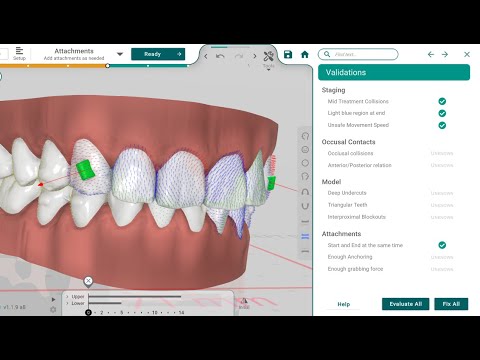Click the Evaluate All button

(406, 304)
